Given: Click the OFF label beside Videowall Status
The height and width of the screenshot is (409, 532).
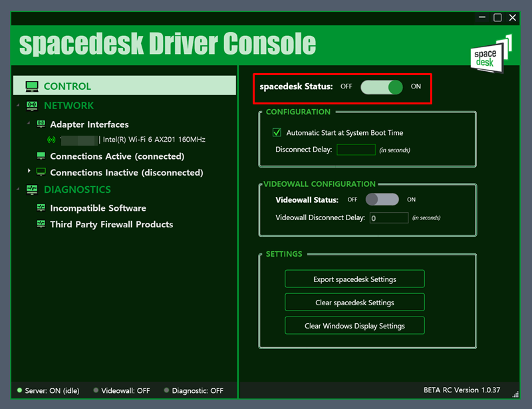Looking at the screenshot, I should coord(352,200).
